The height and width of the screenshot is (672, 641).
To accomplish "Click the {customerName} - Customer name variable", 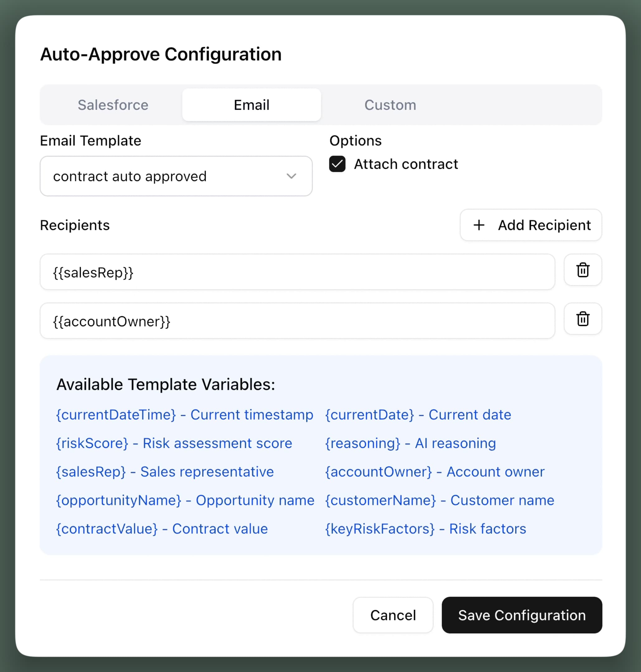I will click(x=439, y=500).
